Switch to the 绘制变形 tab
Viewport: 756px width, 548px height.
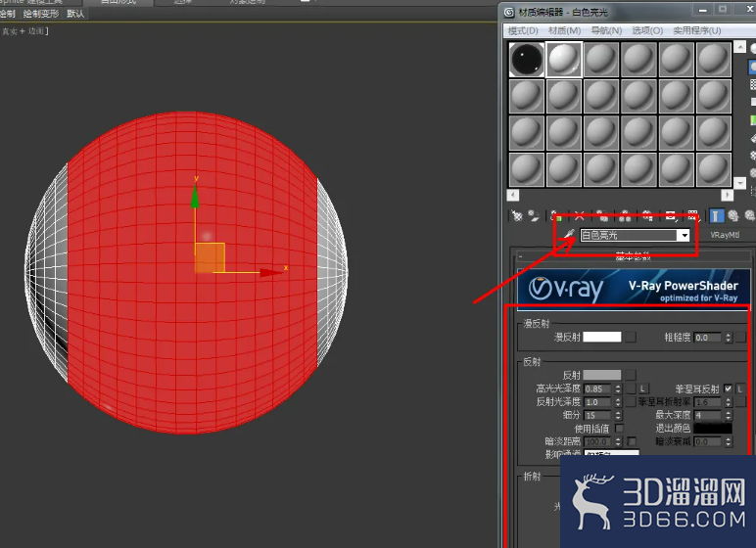click(41, 14)
